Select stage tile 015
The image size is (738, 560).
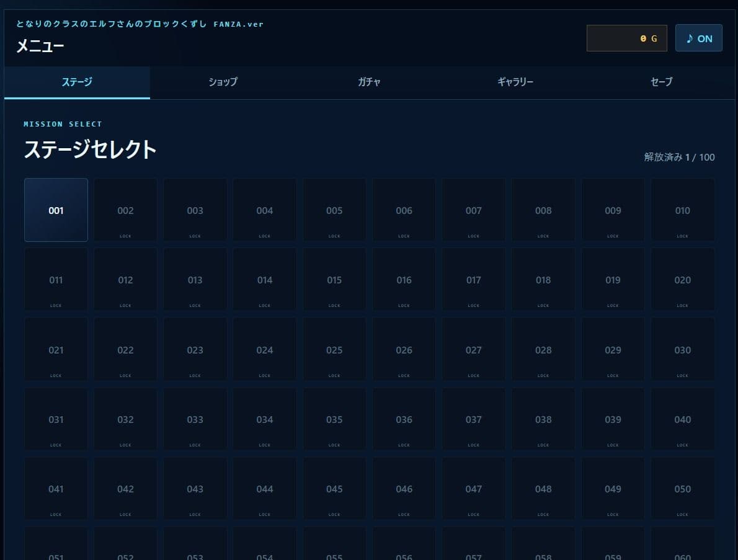pos(335,280)
